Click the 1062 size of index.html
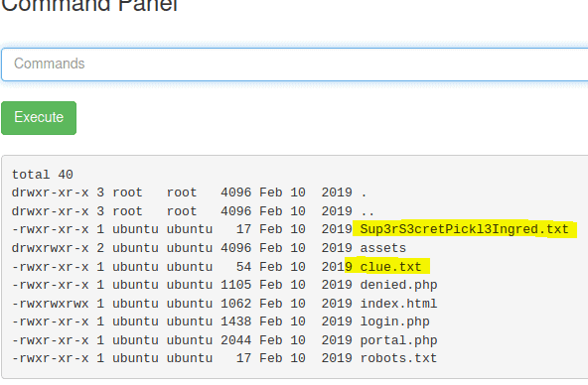 235,304
